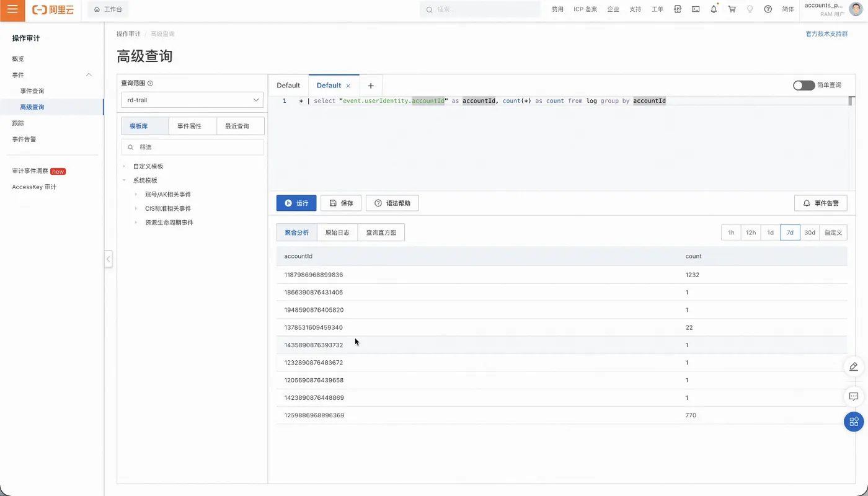Open the hamburger main menu
Screen dimensions: 868x496
(12, 10)
